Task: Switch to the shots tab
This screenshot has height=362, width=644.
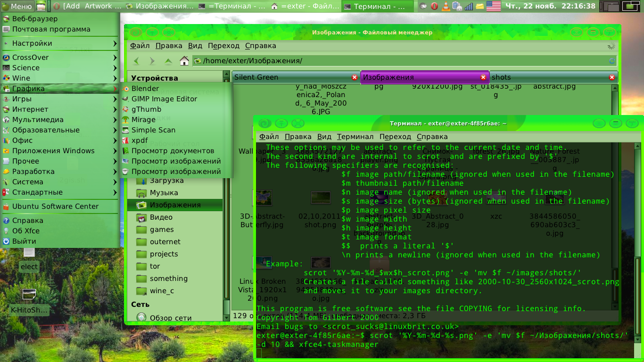Action: 553,77
